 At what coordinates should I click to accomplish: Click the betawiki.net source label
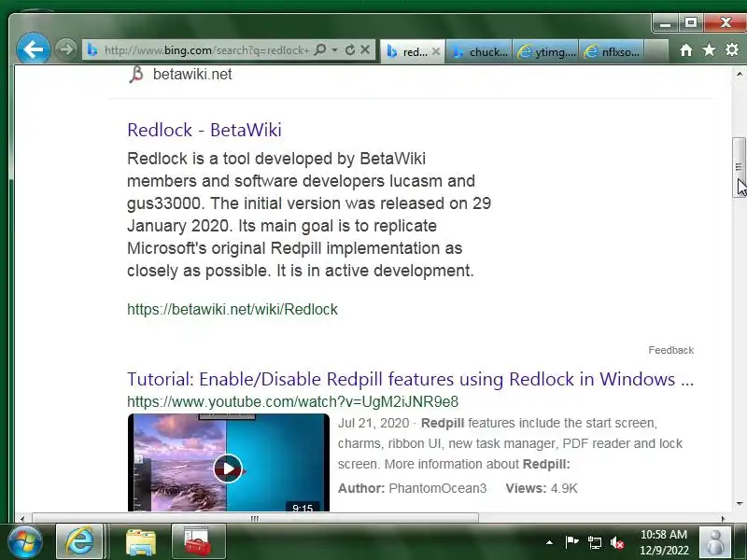(x=192, y=75)
